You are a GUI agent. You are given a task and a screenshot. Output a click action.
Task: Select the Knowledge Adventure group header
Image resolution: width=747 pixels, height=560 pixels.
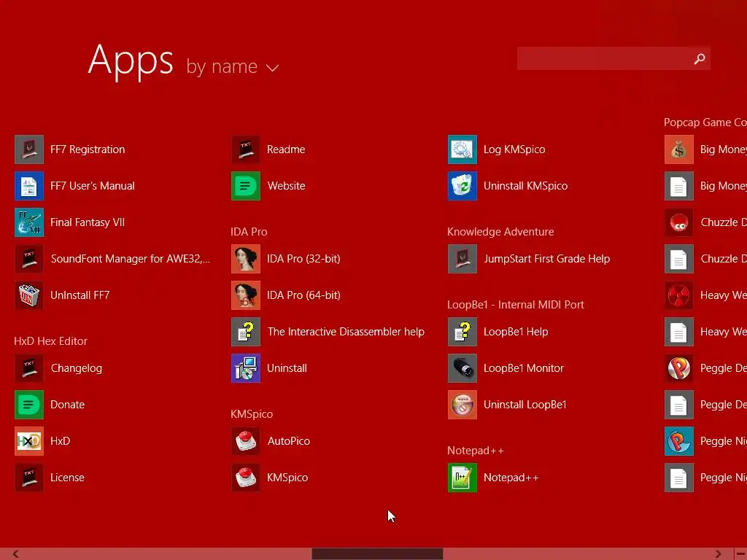(500, 232)
